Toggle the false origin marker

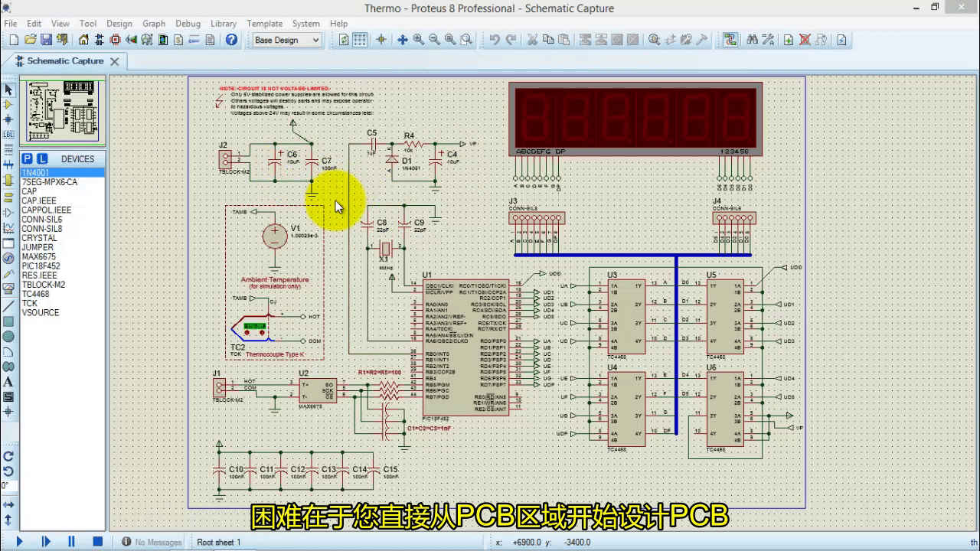tap(381, 40)
